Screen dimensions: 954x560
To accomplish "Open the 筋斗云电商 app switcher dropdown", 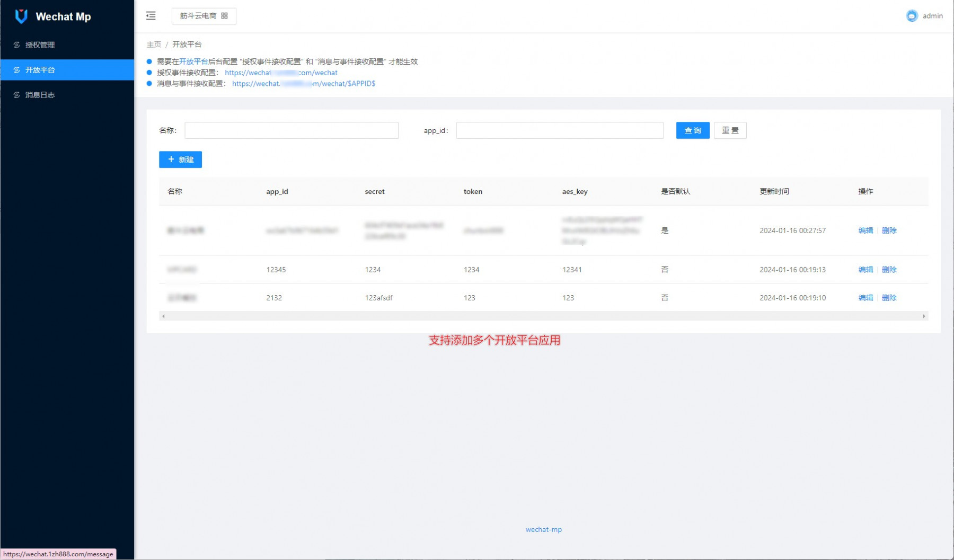I will click(x=204, y=16).
